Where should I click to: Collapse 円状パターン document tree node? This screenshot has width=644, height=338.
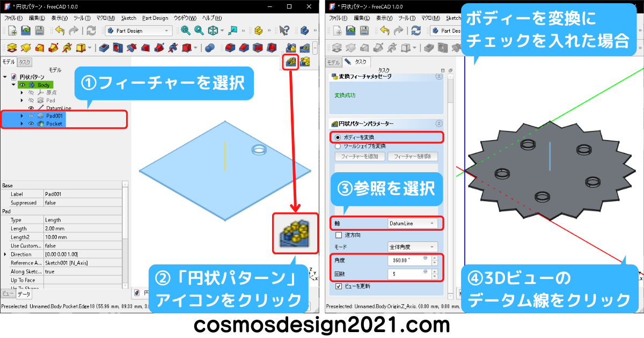(x=5, y=77)
